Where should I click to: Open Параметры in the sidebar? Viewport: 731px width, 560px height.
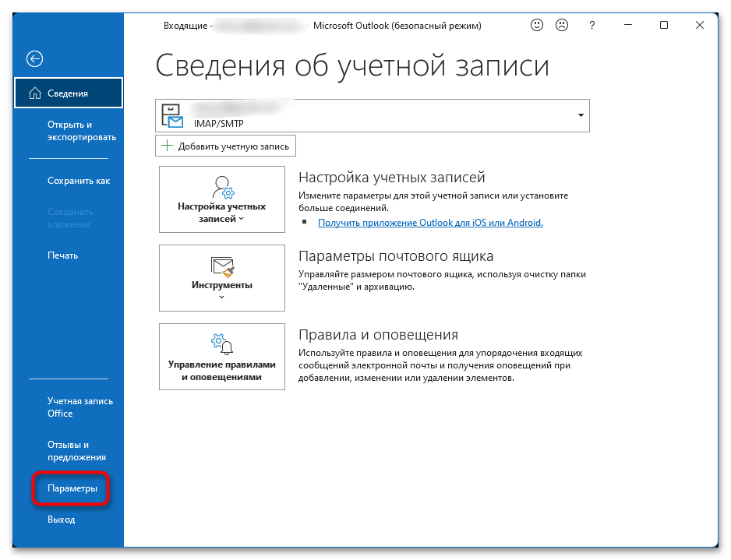click(x=72, y=488)
